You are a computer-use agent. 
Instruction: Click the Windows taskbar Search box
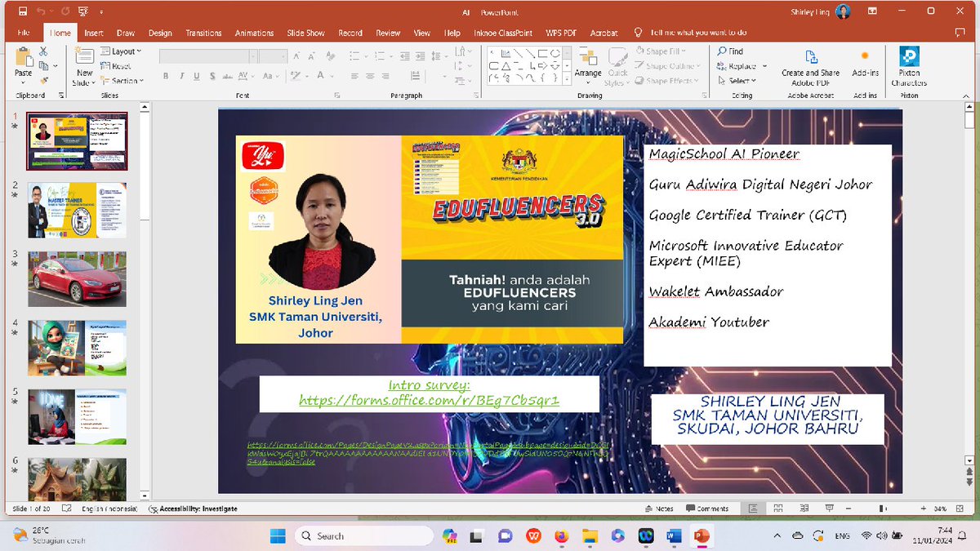pos(363,535)
